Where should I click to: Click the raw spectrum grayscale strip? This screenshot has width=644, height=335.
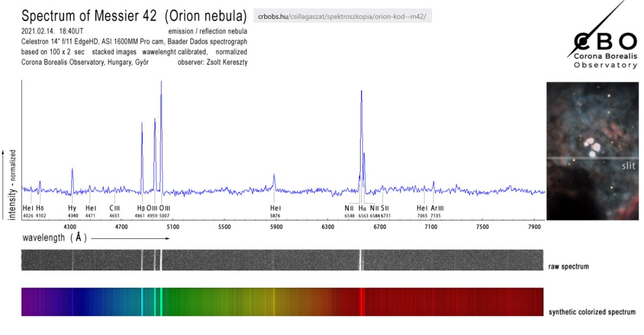(x=282, y=260)
